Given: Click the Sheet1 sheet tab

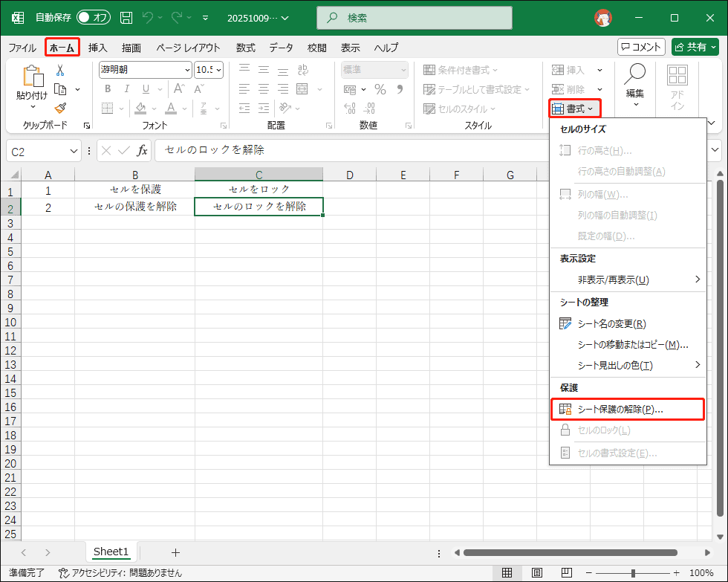Looking at the screenshot, I should pyautogui.click(x=111, y=552).
